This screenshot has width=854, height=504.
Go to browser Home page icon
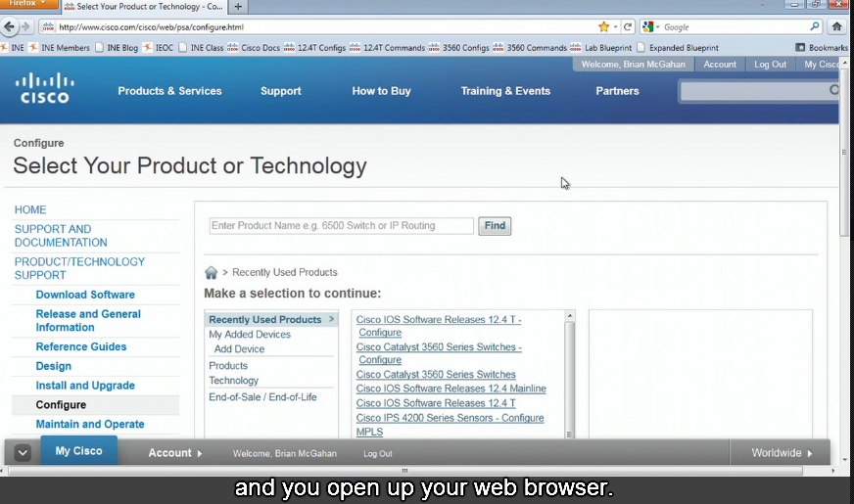837,26
